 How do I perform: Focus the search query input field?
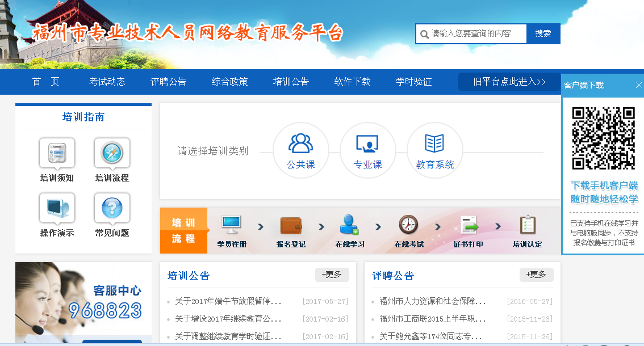pos(476,33)
